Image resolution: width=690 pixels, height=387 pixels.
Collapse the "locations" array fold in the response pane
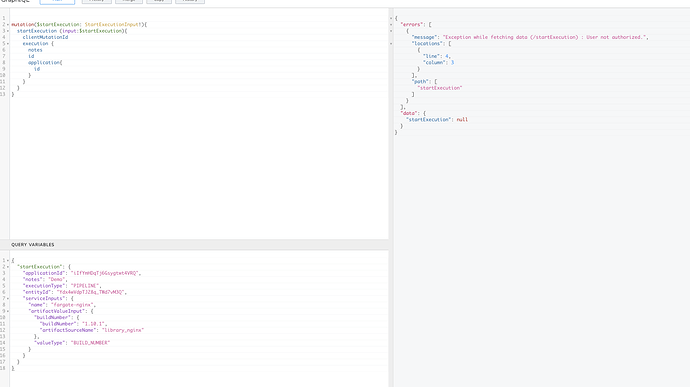point(391,44)
